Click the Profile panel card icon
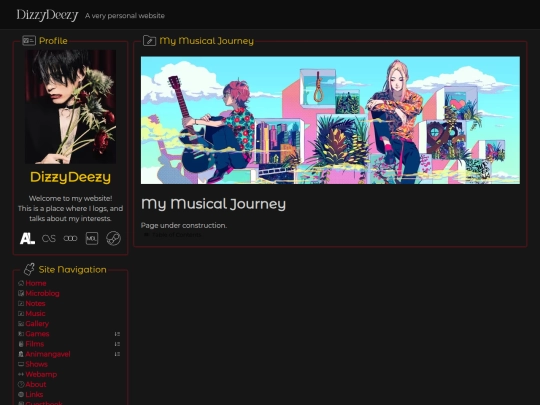Screen dimensions: 540x405 [x=29, y=41]
